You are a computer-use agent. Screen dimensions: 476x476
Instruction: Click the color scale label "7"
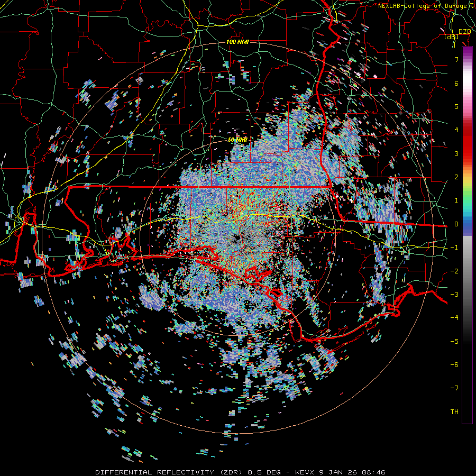(456, 59)
